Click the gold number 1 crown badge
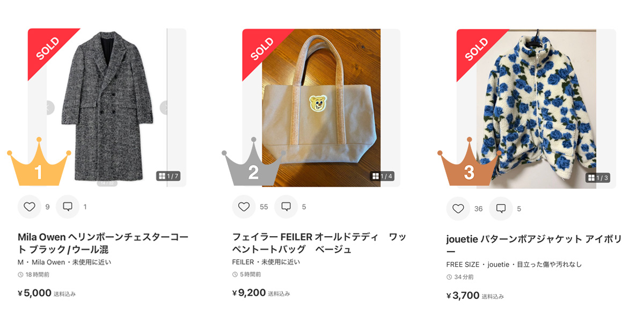The width and height of the screenshot is (644, 322). tap(39, 162)
